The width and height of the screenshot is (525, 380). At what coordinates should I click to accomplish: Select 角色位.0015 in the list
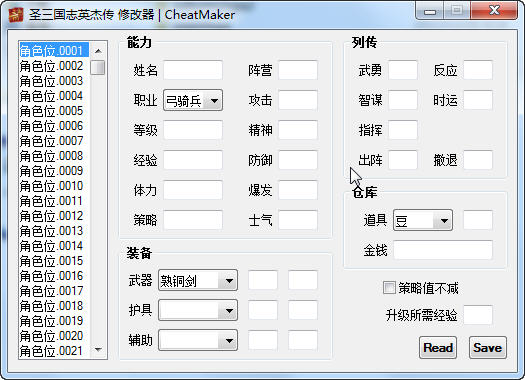point(54,260)
